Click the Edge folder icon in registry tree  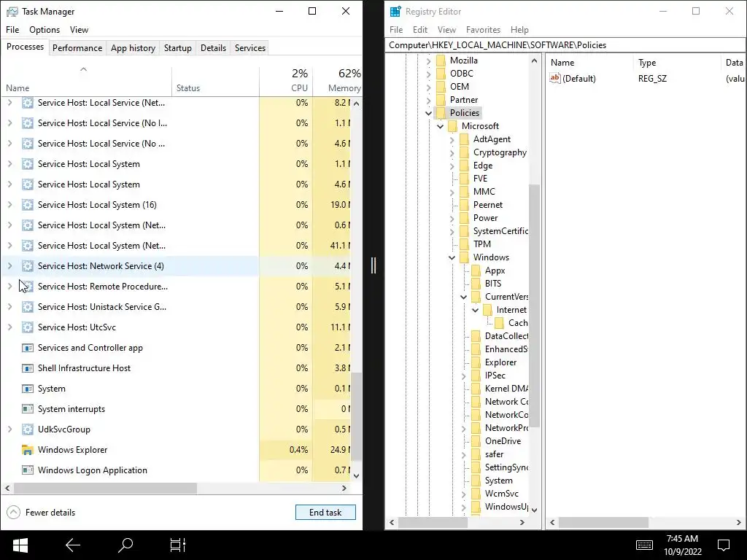click(x=465, y=166)
